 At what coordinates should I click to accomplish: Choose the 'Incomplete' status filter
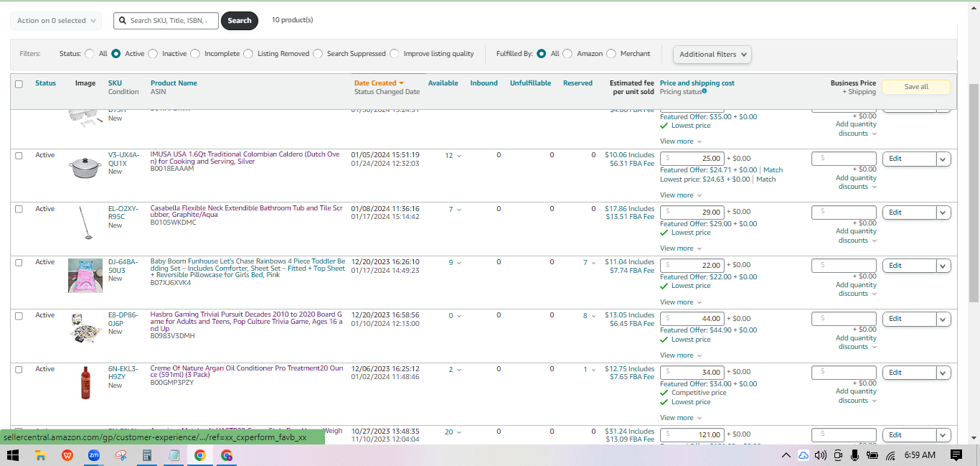point(195,54)
